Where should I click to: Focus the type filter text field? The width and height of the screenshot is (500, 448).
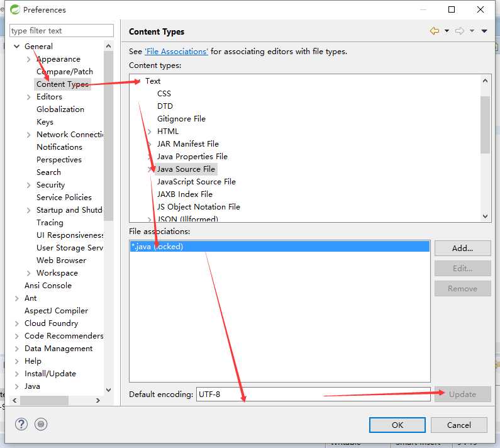point(61,31)
